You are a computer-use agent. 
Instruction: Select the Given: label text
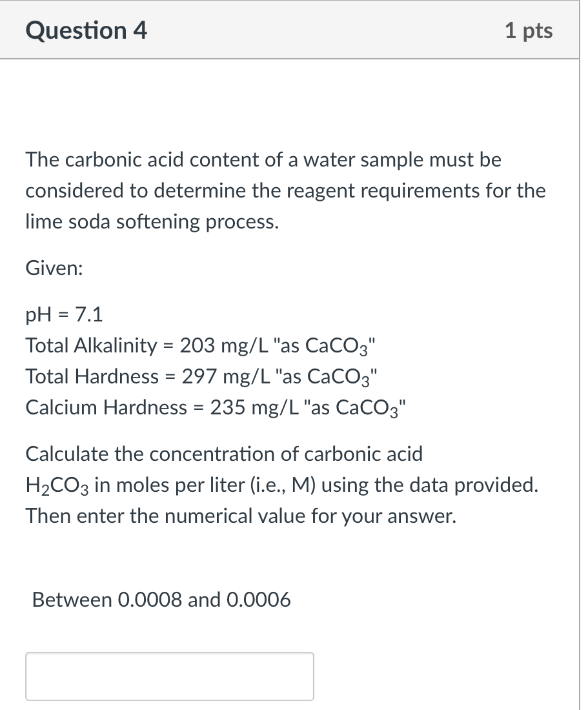53,268
